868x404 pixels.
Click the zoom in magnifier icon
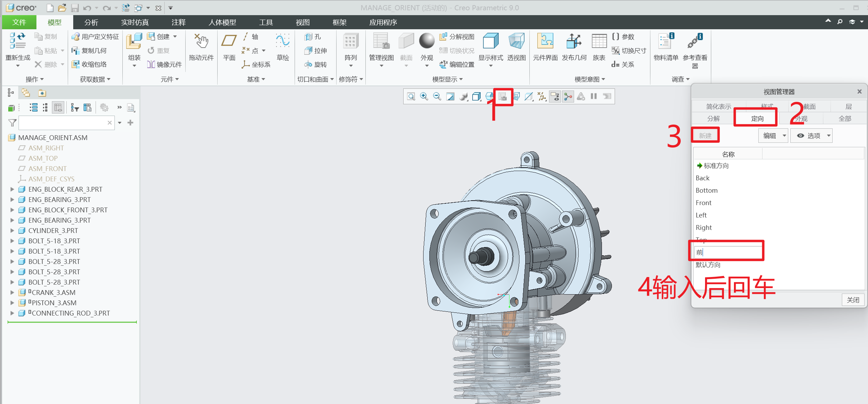pyautogui.click(x=424, y=97)
